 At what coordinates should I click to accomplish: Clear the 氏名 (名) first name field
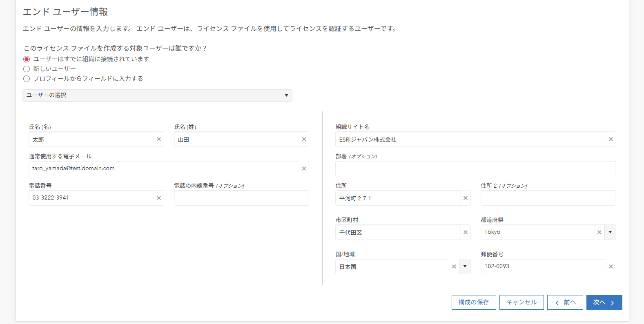(159, 139)
